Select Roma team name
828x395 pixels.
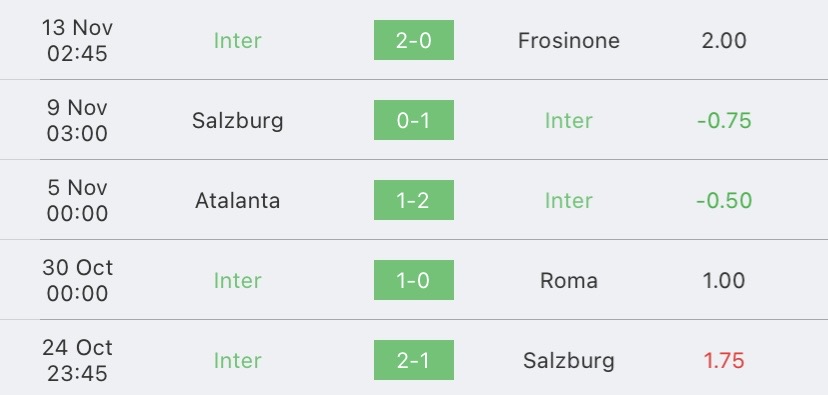(x=569, y=280)
